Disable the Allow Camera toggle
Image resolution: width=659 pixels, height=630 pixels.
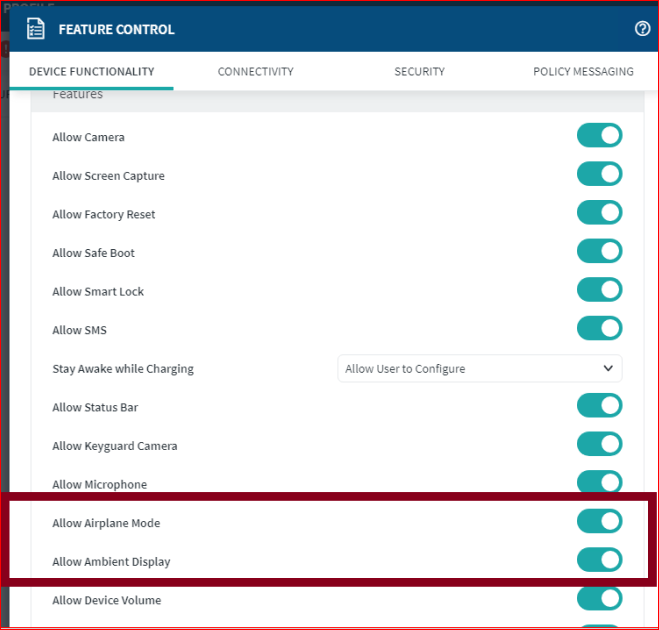pos(599,136)
